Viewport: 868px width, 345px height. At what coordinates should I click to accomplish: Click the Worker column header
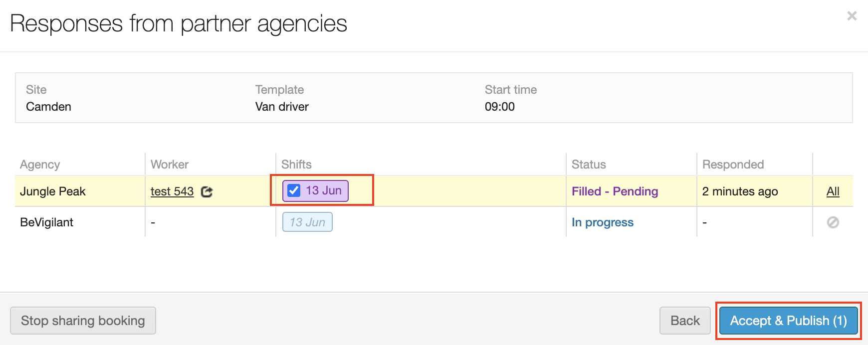point(170,165)
